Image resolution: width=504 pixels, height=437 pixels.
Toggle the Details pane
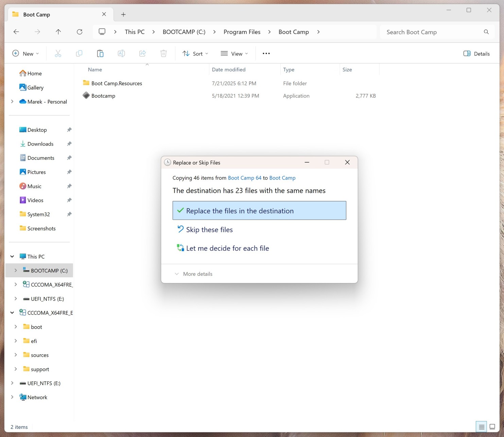coord(476,53)
